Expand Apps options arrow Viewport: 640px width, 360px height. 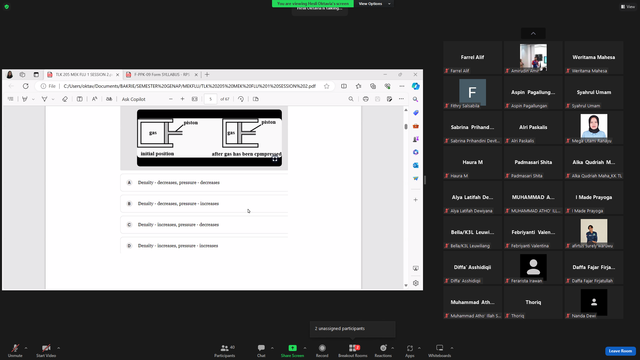click(x=419, y=348)
